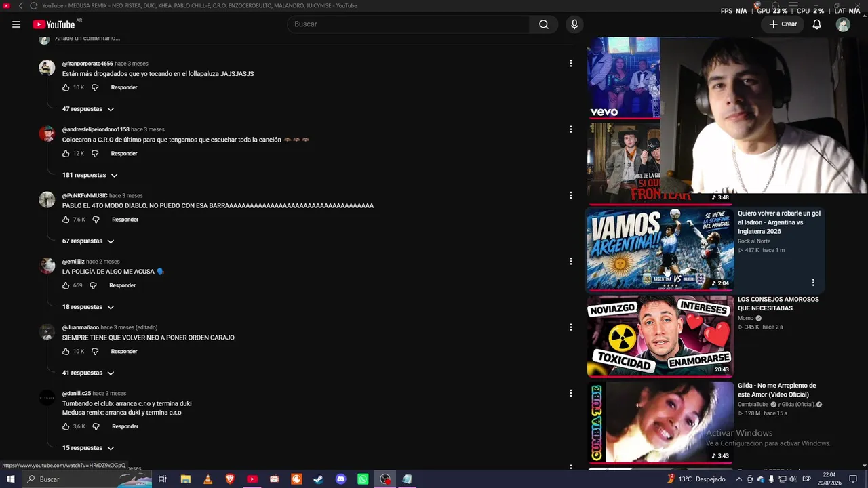Reply to the @andresfelipelondono1158 comment
868x488 pixels.
pyautogui.click(x=124, y=154)
